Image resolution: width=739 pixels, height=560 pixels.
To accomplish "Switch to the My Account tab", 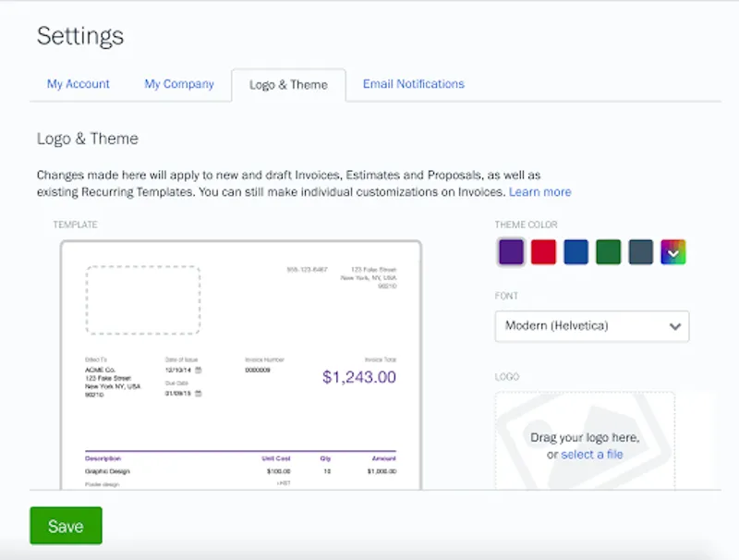I will (x=79, y=84).
